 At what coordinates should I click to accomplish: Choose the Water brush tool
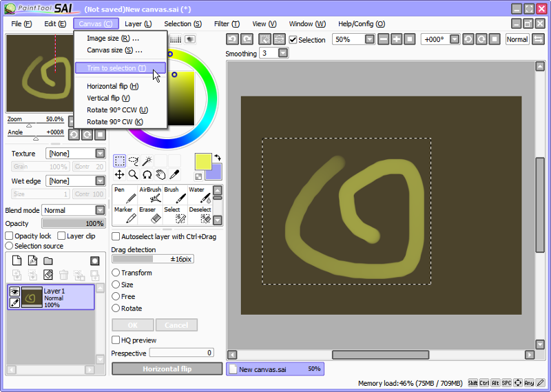click(x=200, y=195)
